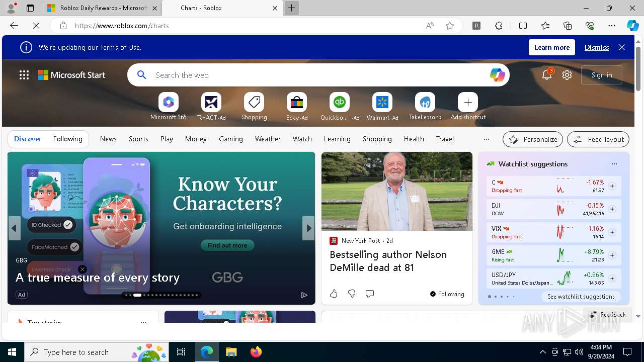Expand more categories ellipsis in nav bar
This screenshot has height=362, width=644.
tap(486, 139)
